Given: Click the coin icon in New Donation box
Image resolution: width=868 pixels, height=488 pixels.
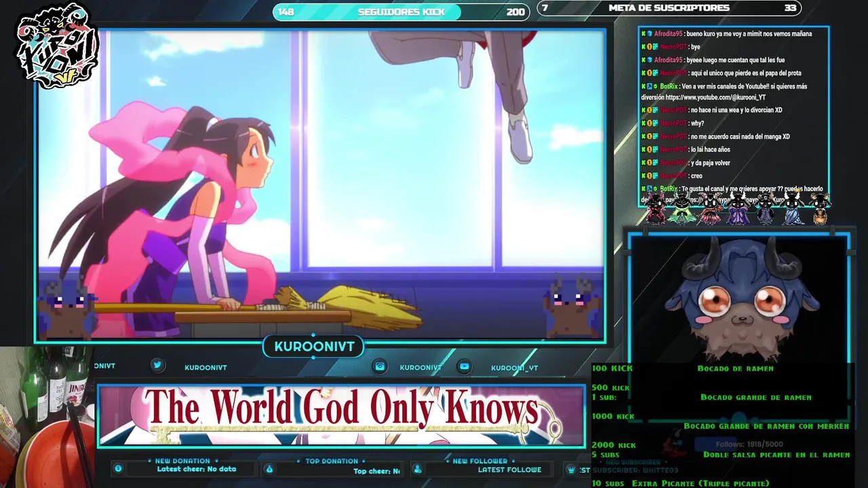Looking at the screenshot, I should 118,468.
